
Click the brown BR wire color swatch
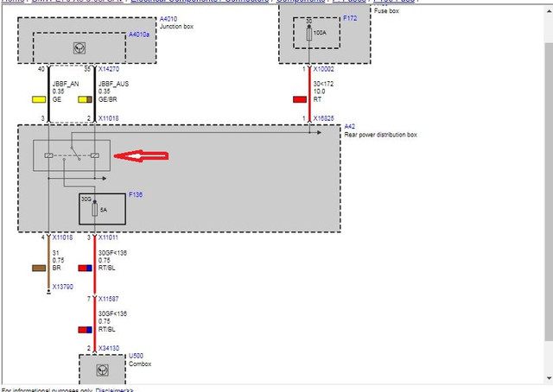tap(39, 269)
